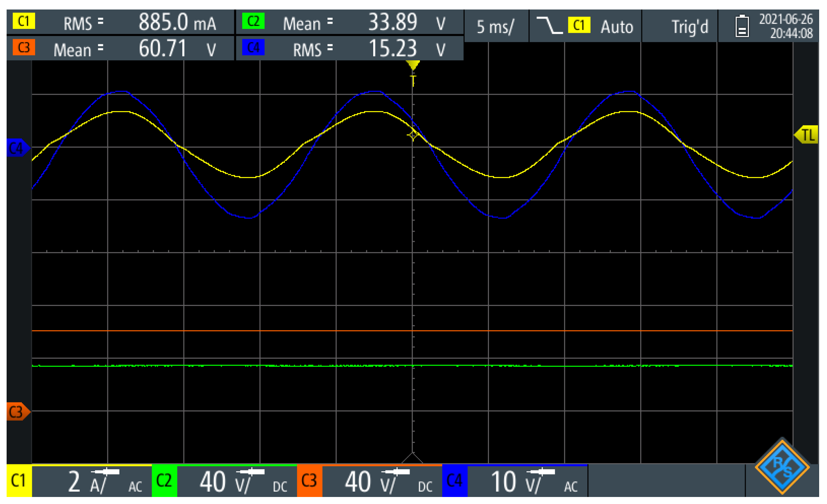The height and width of the screenshot is (504, 827).
Task: Click the orange C3 ground level marker
Action: (x=17, y=411)
